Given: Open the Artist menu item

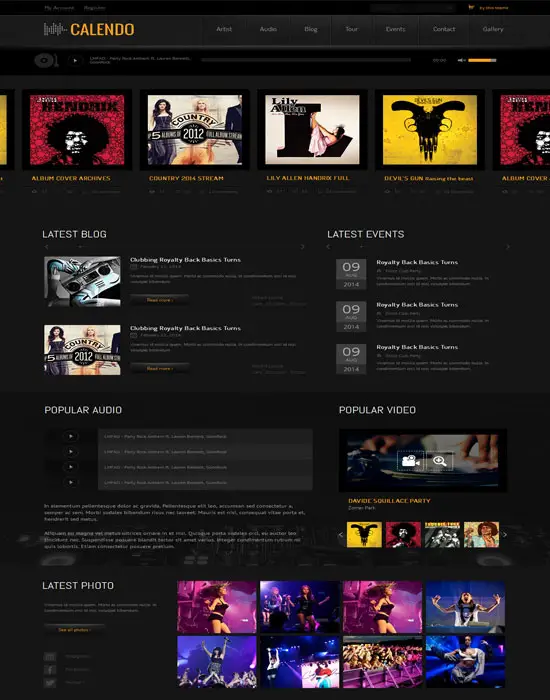Looking at the screenshot, I should [x=224, y=29].
